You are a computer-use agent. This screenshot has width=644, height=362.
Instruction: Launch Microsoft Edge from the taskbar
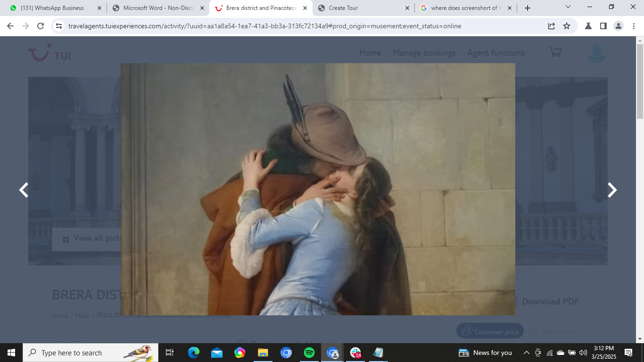coord(194,353)
